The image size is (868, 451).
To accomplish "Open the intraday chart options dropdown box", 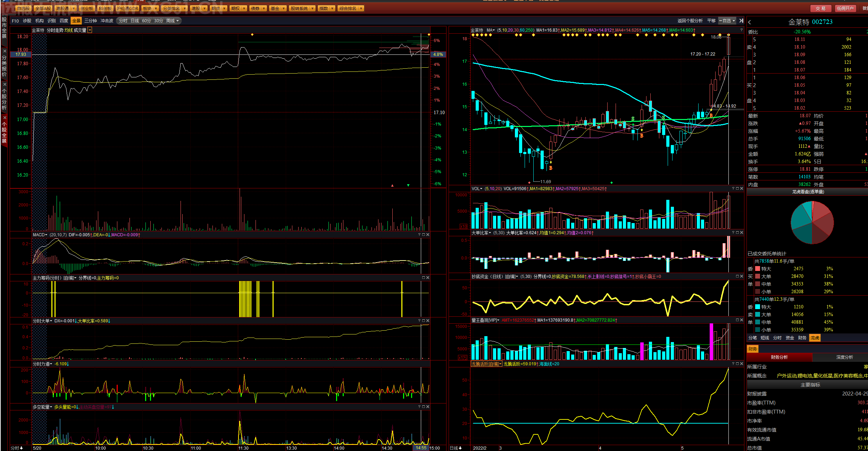I will pos(90,30).
